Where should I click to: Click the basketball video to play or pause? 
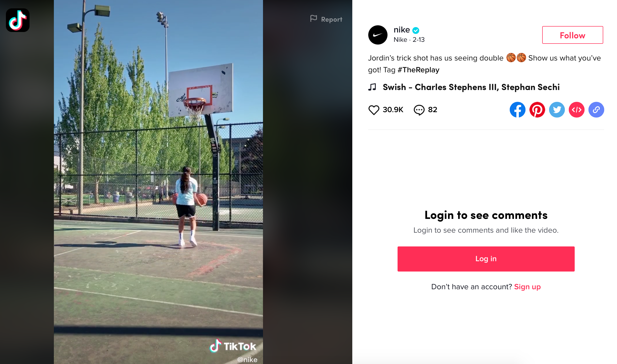point(158,182)
